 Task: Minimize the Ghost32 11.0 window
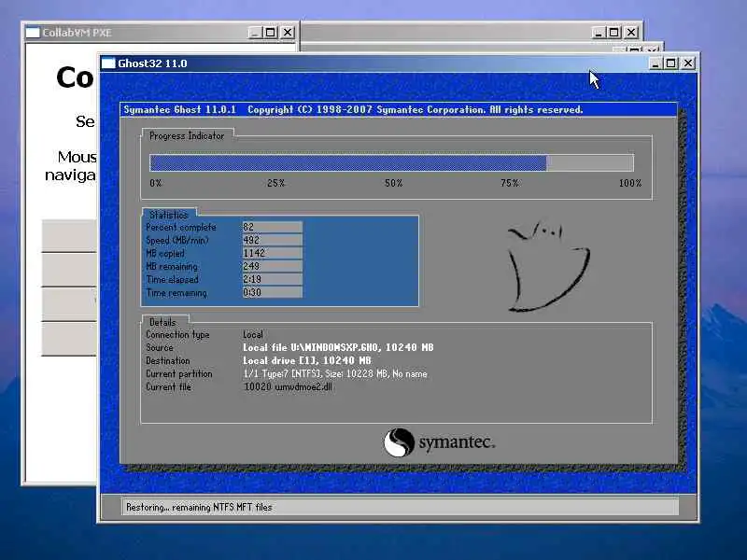point(655,63)
